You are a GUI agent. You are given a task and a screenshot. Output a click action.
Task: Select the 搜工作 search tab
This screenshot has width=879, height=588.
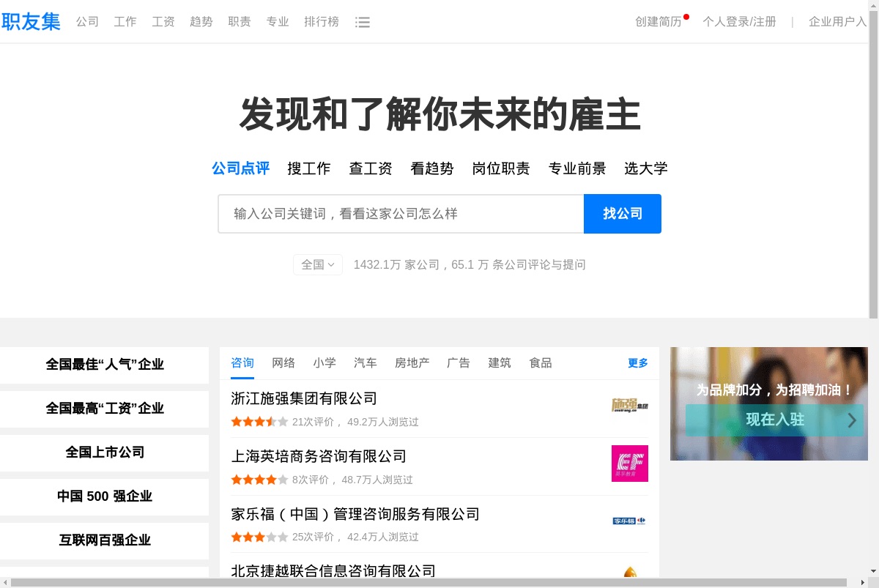[309, 168]
